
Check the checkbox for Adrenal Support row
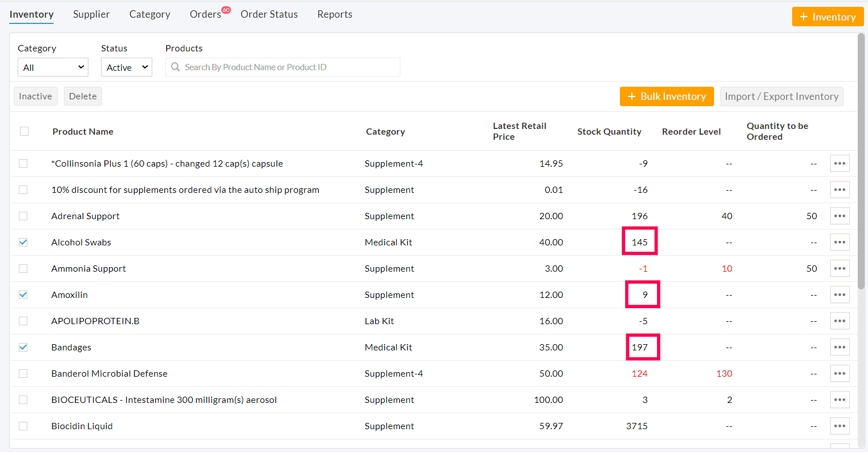pos(23,216)
